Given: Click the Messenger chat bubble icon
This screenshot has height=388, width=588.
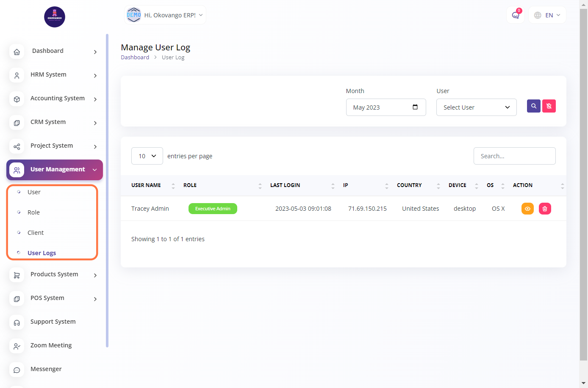Looking at the screenshot, I should tap(17, 370).
